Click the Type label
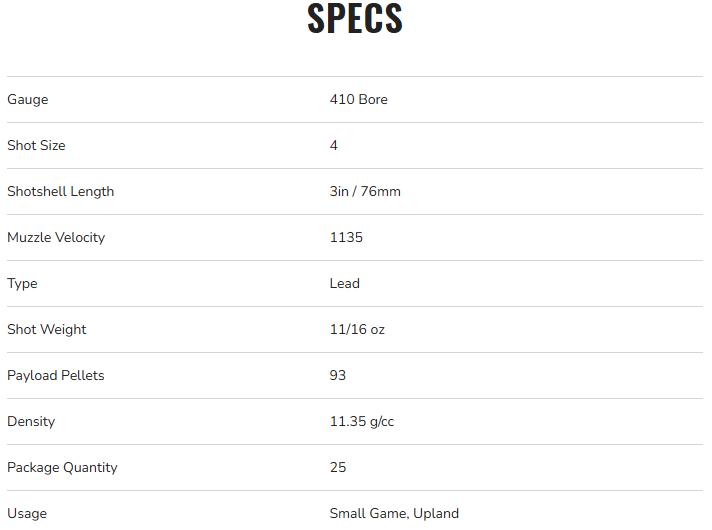 click(22, 284)
